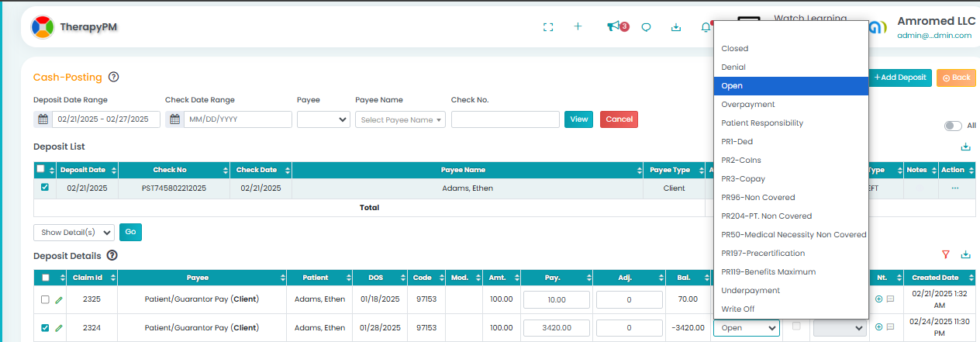Expand the Select Payee Name dropdown
980x342 pixels.
click(x=400, y=119)
